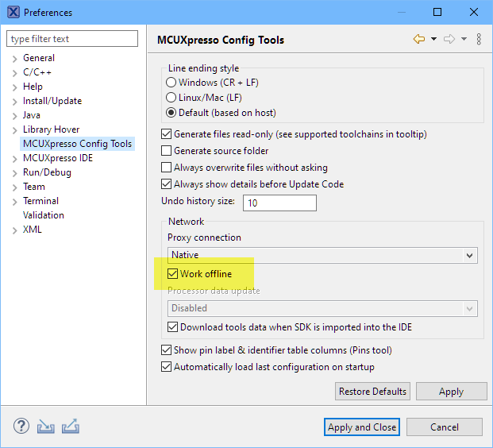The height and width of the screenshot is (448, 493).
Task: Click the Cancel button
Action: [445, 427]
